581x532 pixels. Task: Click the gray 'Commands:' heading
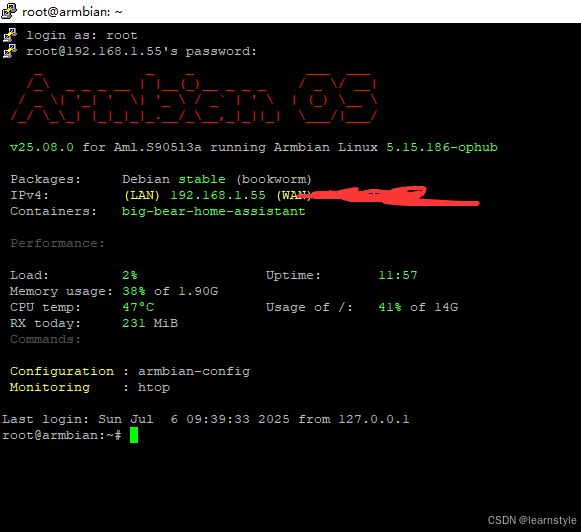45,339
